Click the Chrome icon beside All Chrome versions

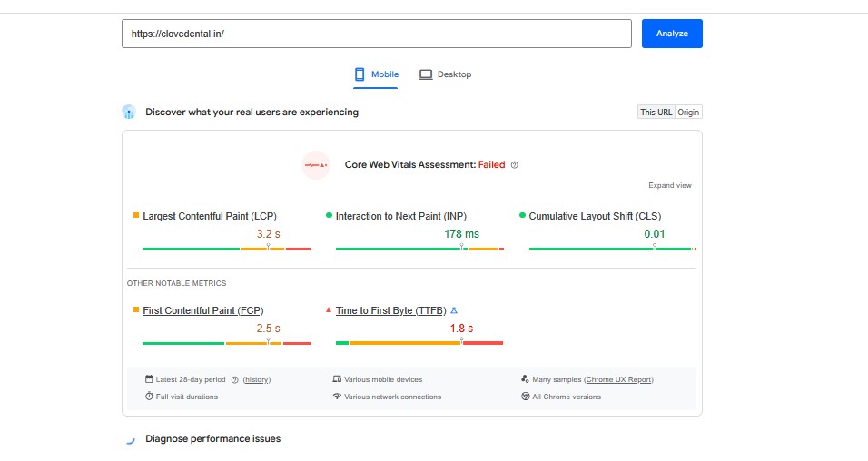526,397
